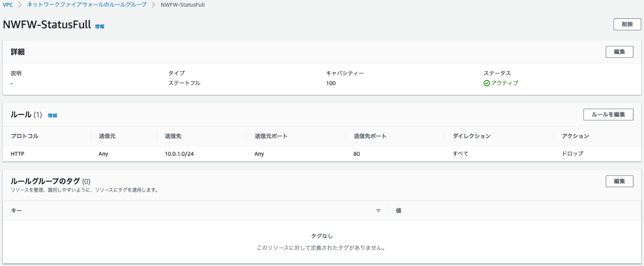The width and height of the screenshot is (644, 266).
Task: Click the アクション column header
Action: point(575,136)
